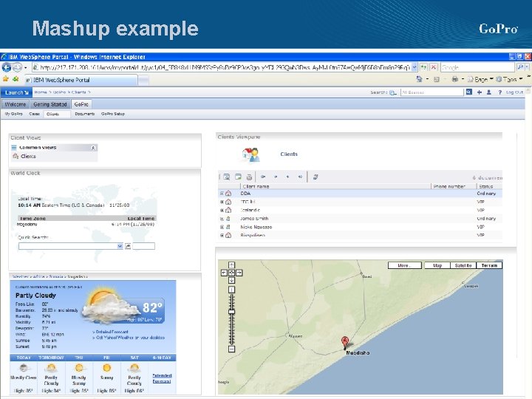Expand the last client row in the list

click(x=222, y=235)
